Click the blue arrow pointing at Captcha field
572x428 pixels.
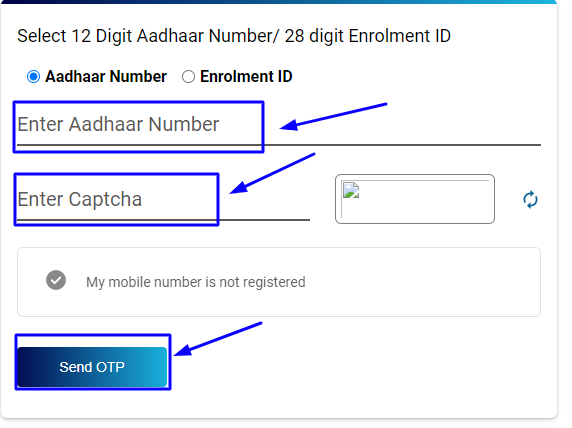click(x=272, y=173)
